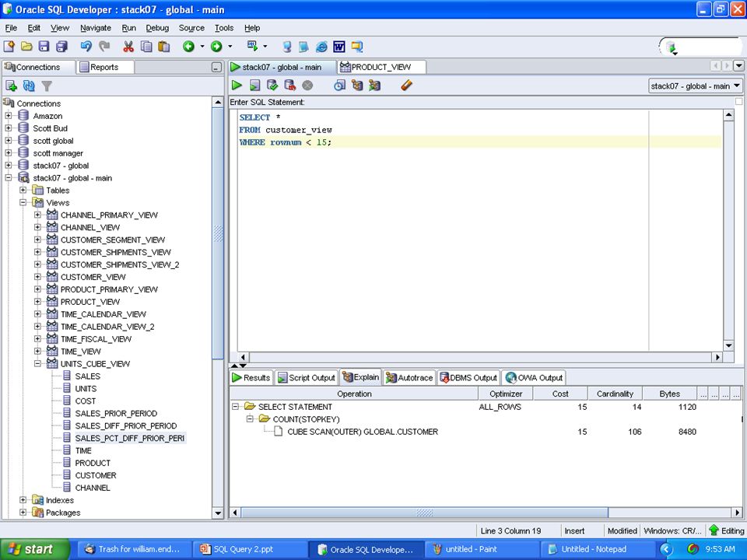Click the Save disk icon
Viewport: 747px width, 560px height.
tap(44, 46)
